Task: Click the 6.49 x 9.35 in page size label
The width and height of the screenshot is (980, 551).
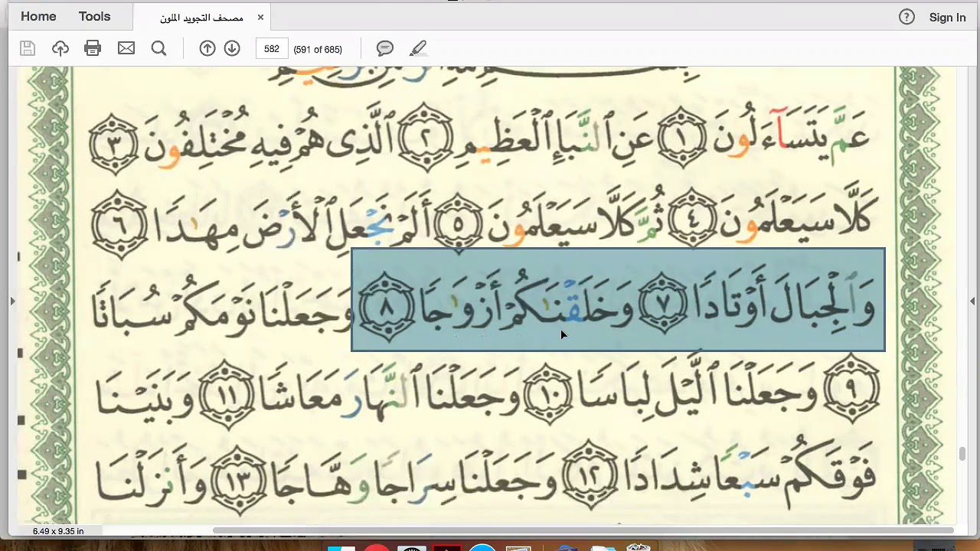Action: click(58, 530)
